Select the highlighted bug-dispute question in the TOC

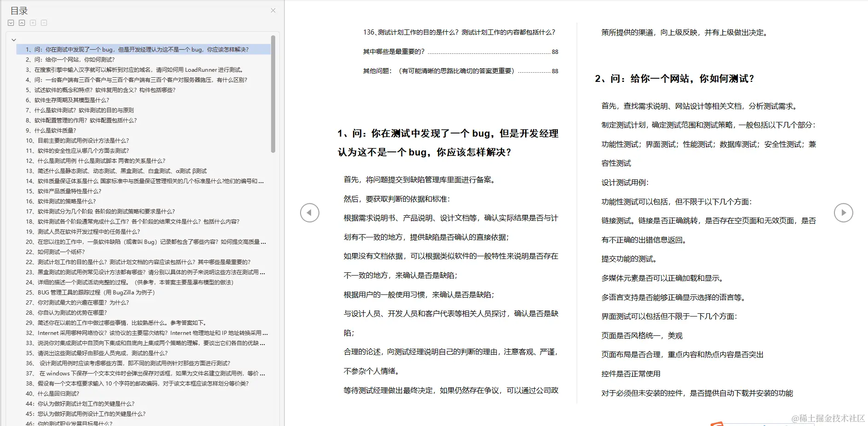pyautogui.click(x=138, y=49)
